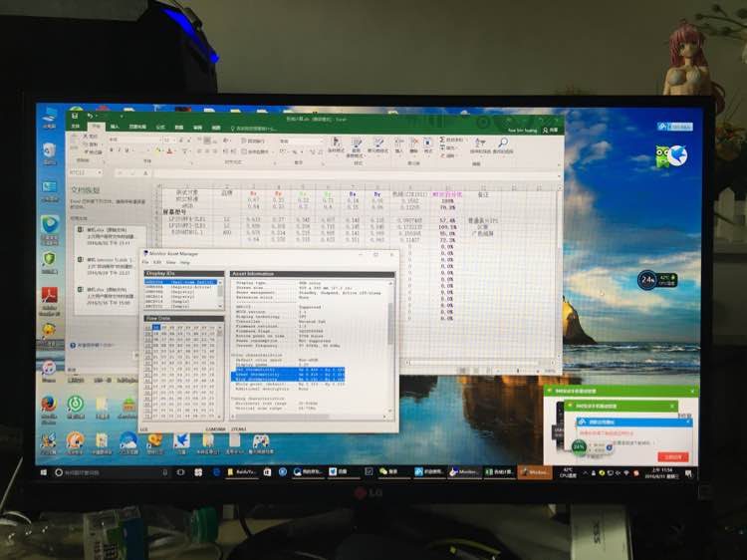
Task: Click Wrap Text in Excel's alignment group
Action: click(255, 141)
